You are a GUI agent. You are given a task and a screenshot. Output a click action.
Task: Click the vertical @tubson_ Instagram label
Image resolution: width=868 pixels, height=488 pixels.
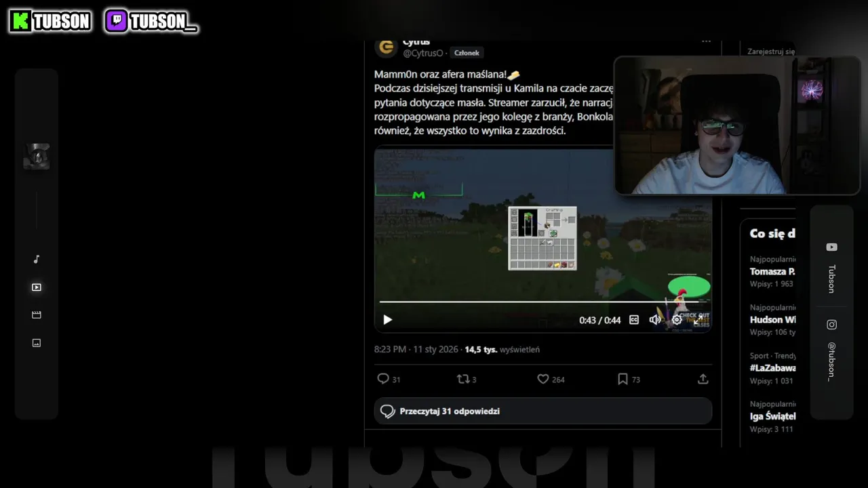pyautogui.click(x=831, y=361)
